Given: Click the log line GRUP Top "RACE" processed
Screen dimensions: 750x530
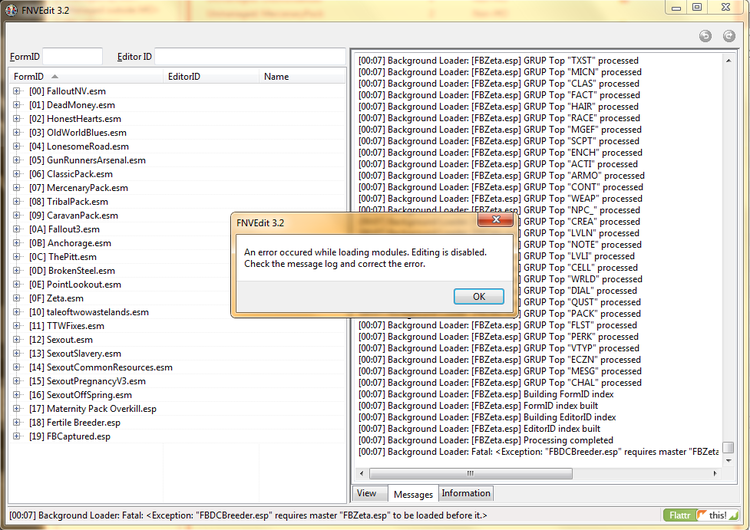Looking at the screenshot, I should click(499, 118).
